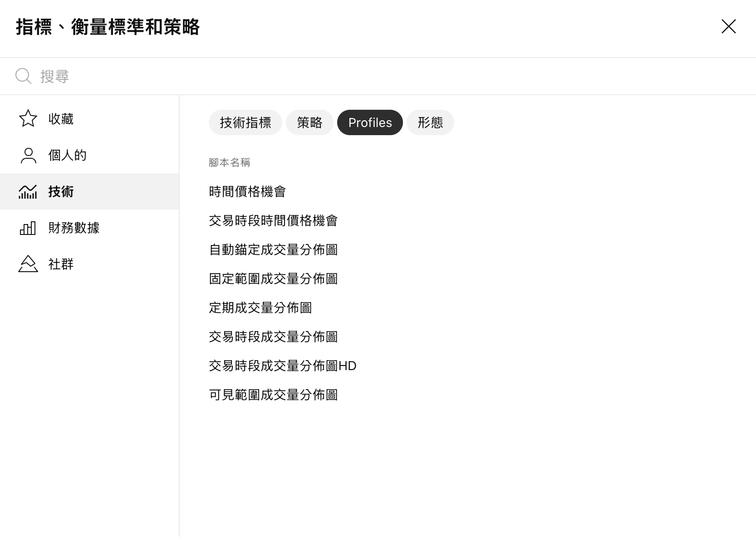Pick 交易時段成交量分佈圖HD from list

tap(283, 366)
